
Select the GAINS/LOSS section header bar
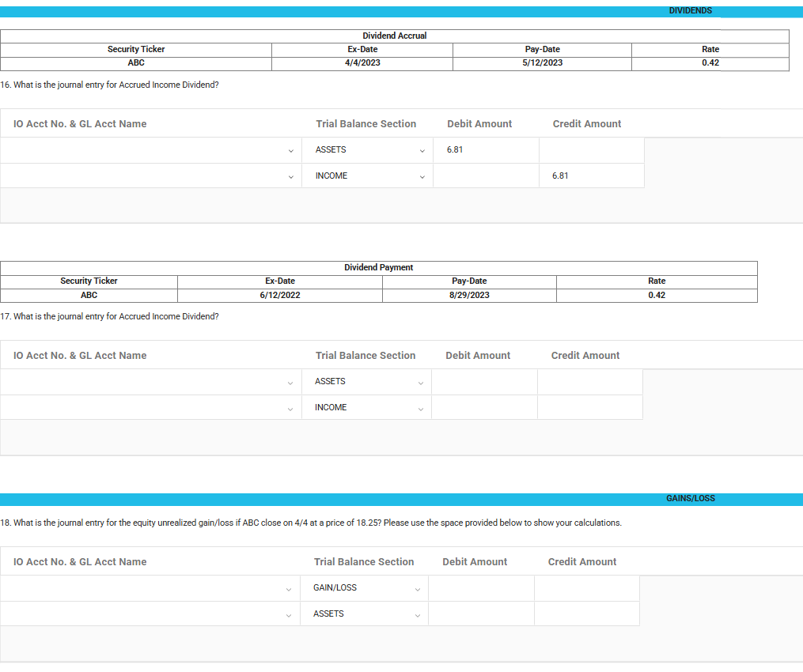691,498
